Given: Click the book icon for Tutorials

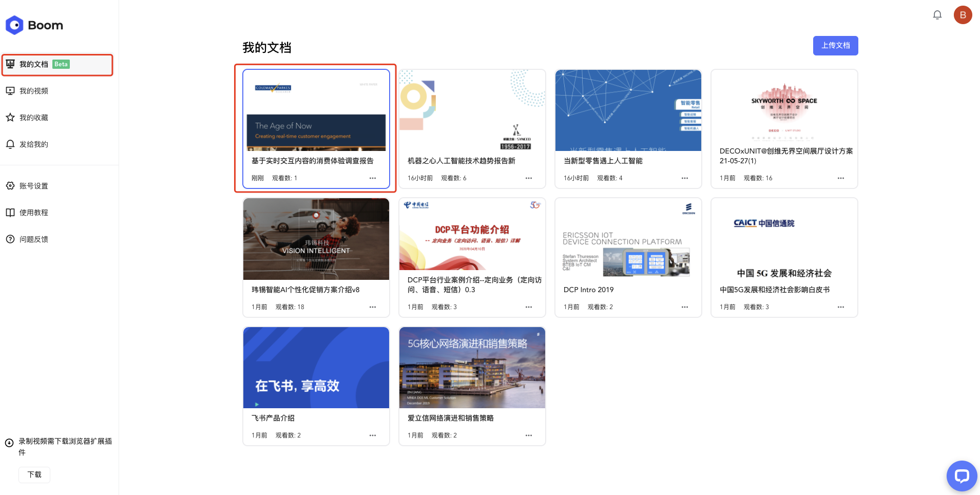Looking at the screenshot, I should 10,213.
